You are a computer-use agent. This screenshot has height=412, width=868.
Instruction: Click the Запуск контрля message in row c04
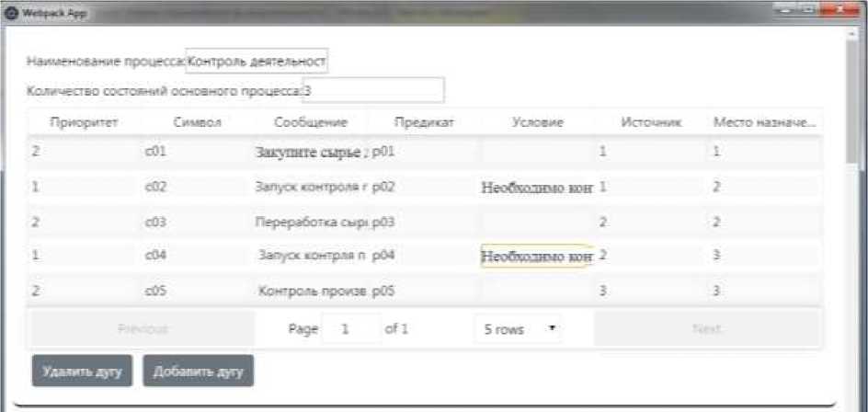314,256
